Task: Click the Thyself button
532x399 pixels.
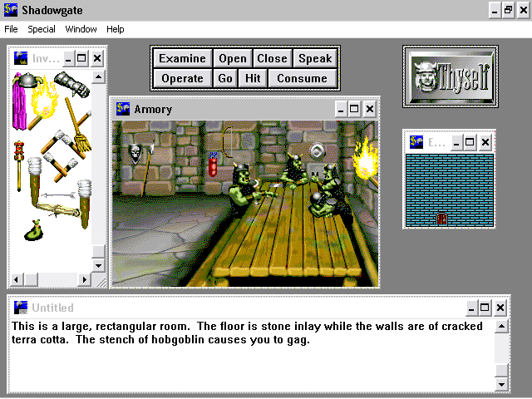Action: pyautogui.click(x=451, y=76)
